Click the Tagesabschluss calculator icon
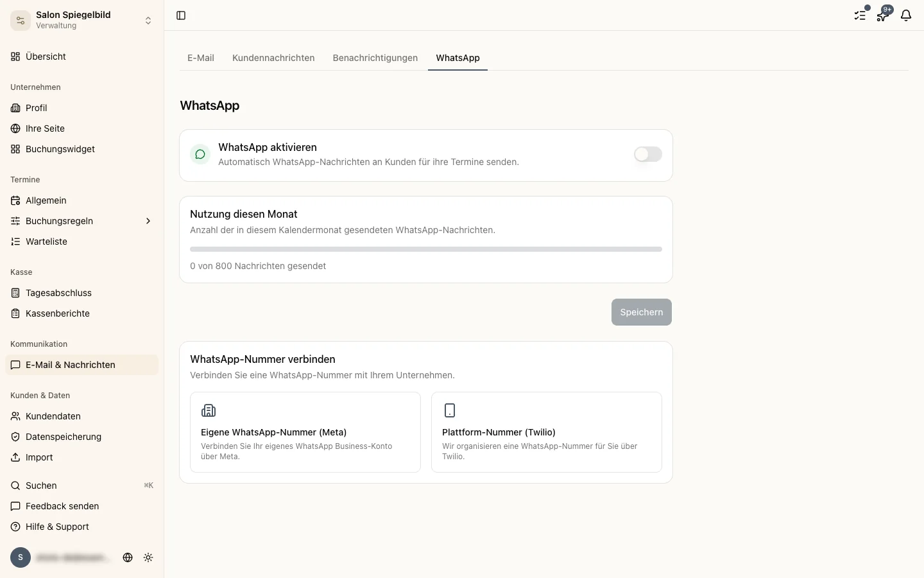Viewport: 924px width, 578px height. coord(15,293)
